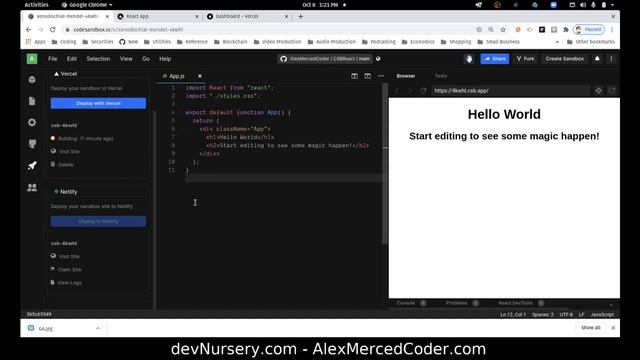640x360 pixels.
Task: Click the Chrome zoom magnifier icon
Action: [x=491, y=29]
